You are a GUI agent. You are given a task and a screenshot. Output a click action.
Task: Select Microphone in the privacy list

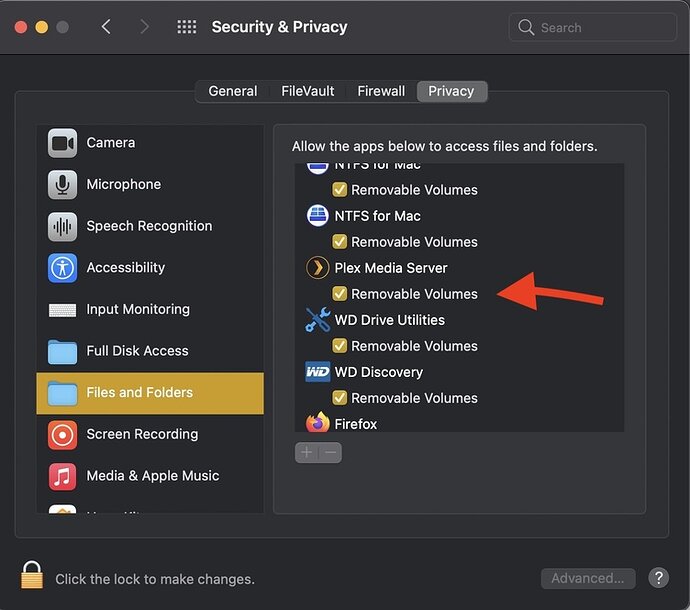click(x=150, y=184)
